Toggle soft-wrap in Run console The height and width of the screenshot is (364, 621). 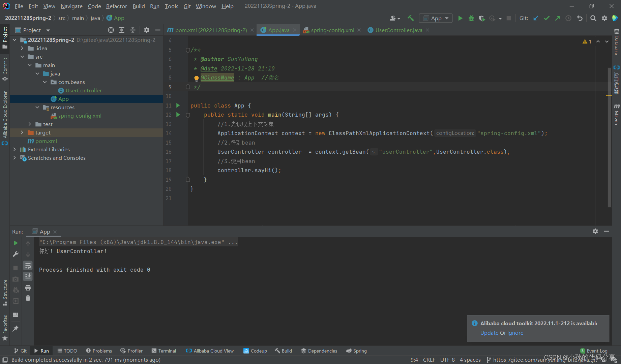28,266
